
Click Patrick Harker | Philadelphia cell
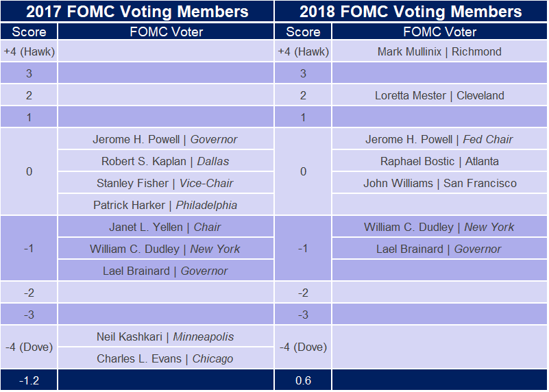pyautogui.click(x=165, y=205)
